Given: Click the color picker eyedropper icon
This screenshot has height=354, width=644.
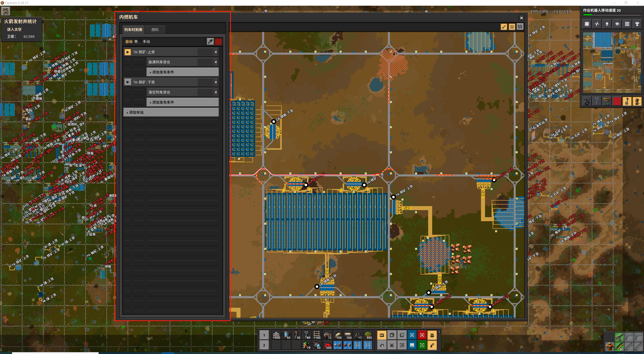Looking at the screenshot, I should coord(210,41).
